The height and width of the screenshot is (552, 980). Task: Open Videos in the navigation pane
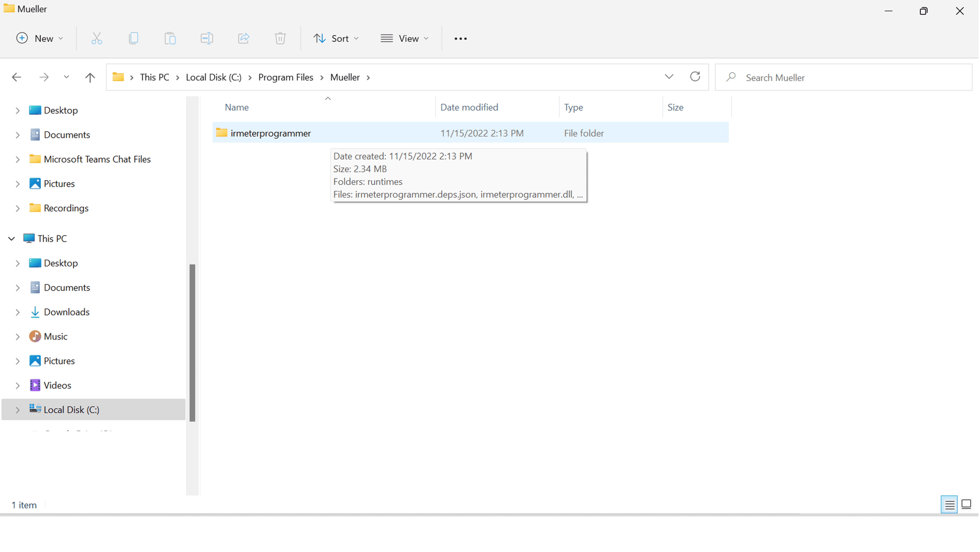tap(58, 385)
